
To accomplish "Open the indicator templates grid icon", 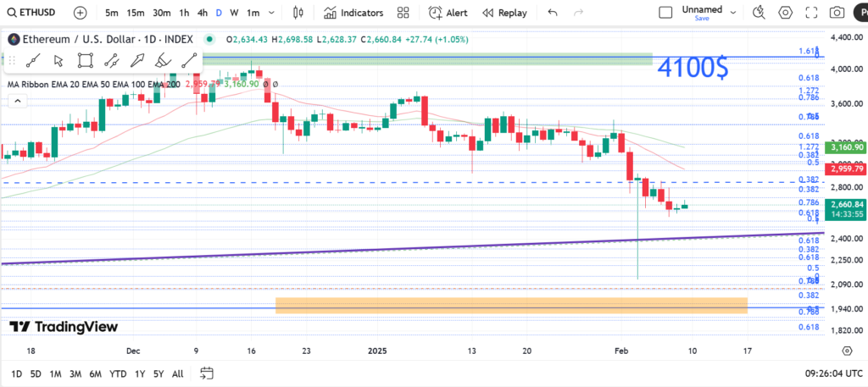I will [403, 13].
